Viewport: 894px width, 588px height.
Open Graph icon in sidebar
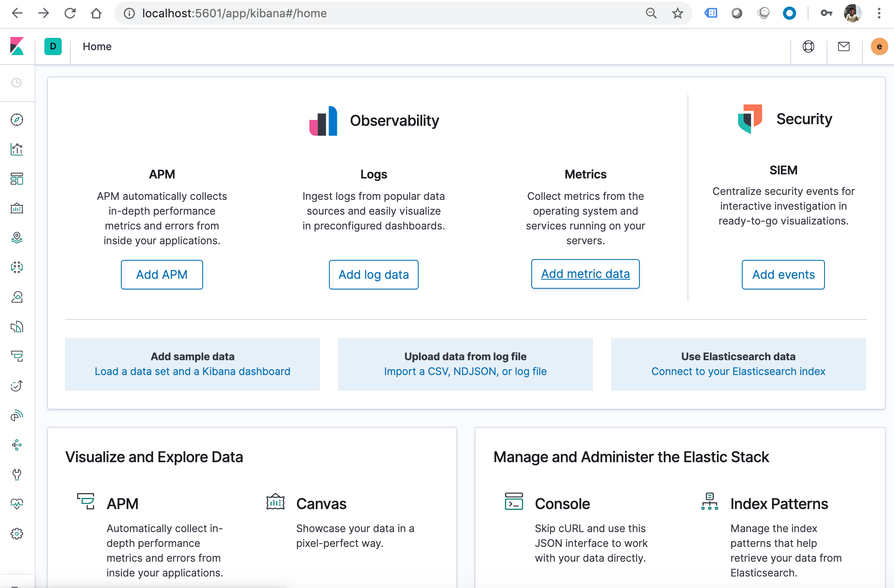click(17, 445)
